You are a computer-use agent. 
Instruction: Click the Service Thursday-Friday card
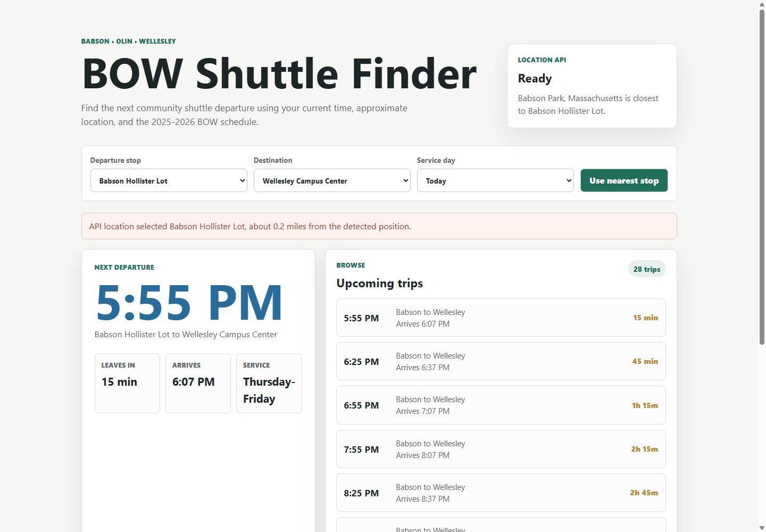269,383
